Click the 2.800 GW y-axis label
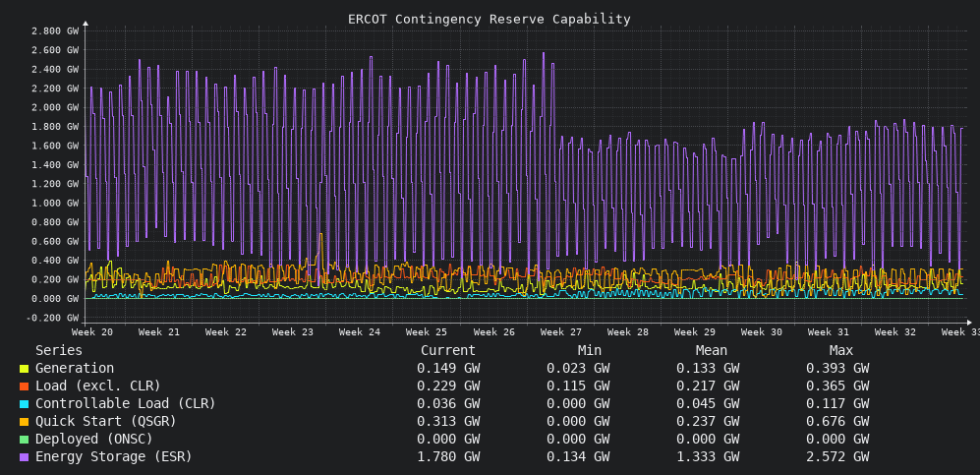The height and width of the screenshot is (475, 980). [54, 31]
